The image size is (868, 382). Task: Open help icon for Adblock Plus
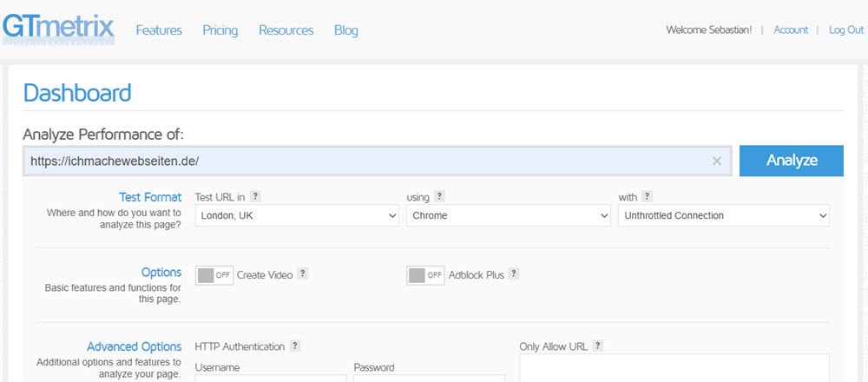pos(514,273)
